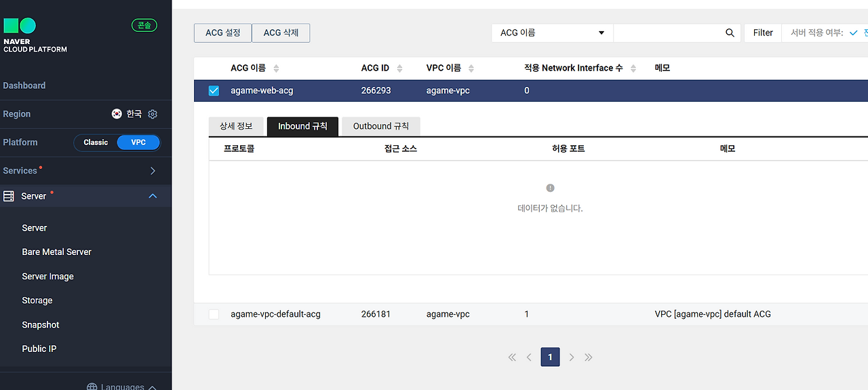
Task: Click the default ACG memo text
Action: tap(713, 314)
